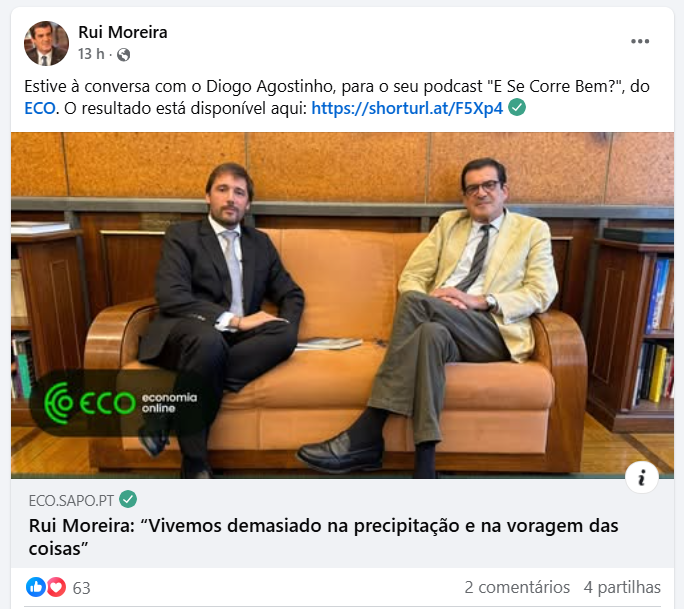
Task: Open the 13 h post timestamp
Action: point(91,54)
